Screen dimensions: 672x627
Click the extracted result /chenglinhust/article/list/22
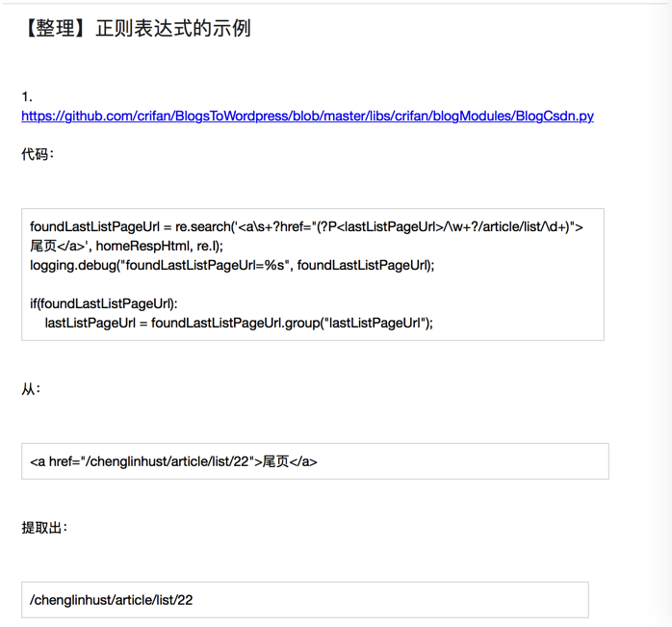(112, 600)
